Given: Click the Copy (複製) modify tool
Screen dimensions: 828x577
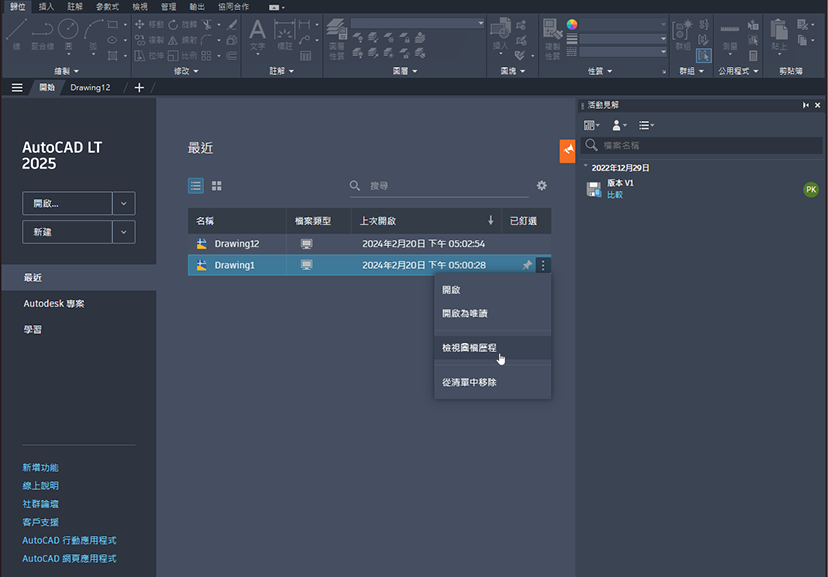Looking at the screenshot, I should (x=149, y=40).
